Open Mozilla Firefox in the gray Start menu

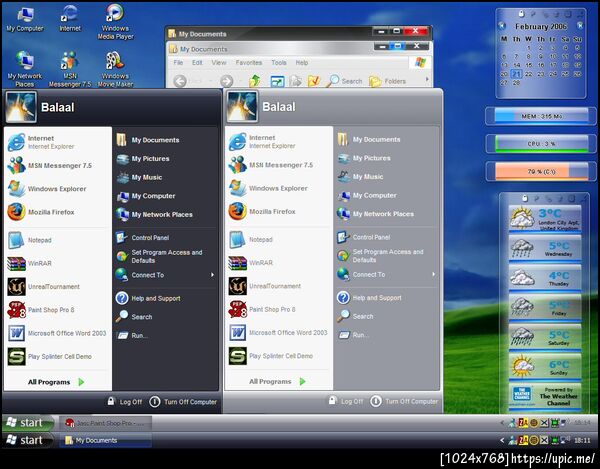(262, 211)
